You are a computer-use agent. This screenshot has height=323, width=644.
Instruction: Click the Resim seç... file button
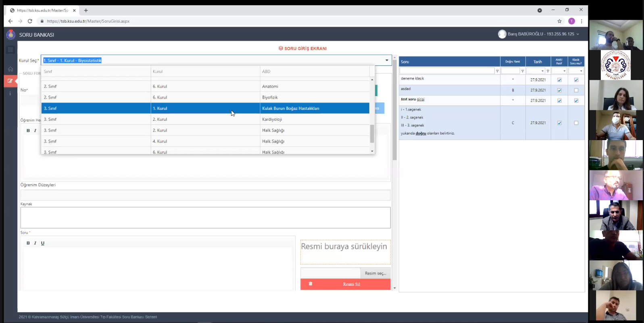(375, 273)
